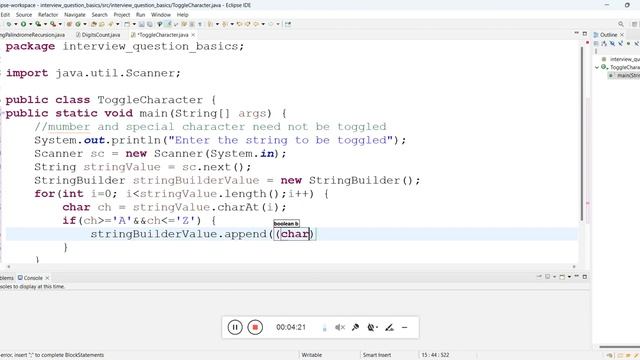Click the Coverage run icon in toolbar

pos(38,24)
